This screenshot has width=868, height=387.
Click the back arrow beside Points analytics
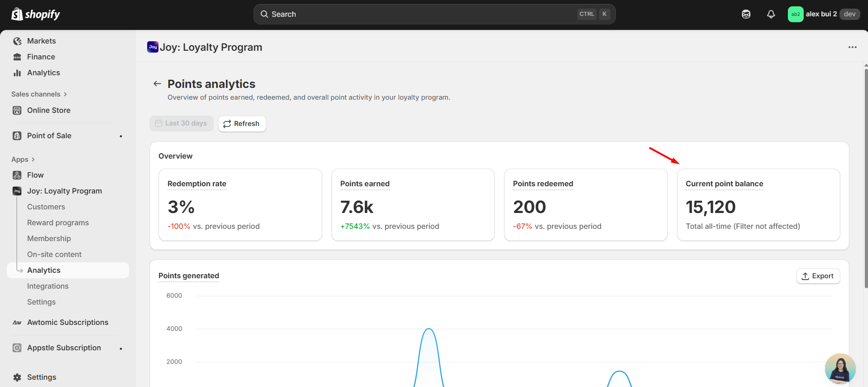[x=157, y=84]
